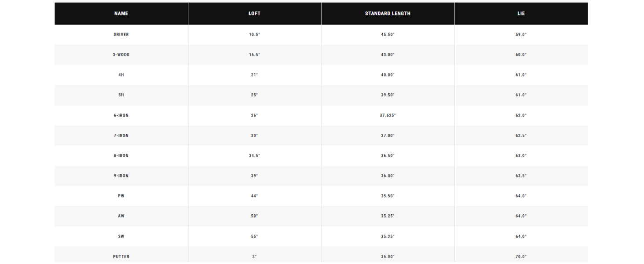644x264 pixels.
Task: Select the 3-WOOD name cell
Action: click(x=121, y=55)
